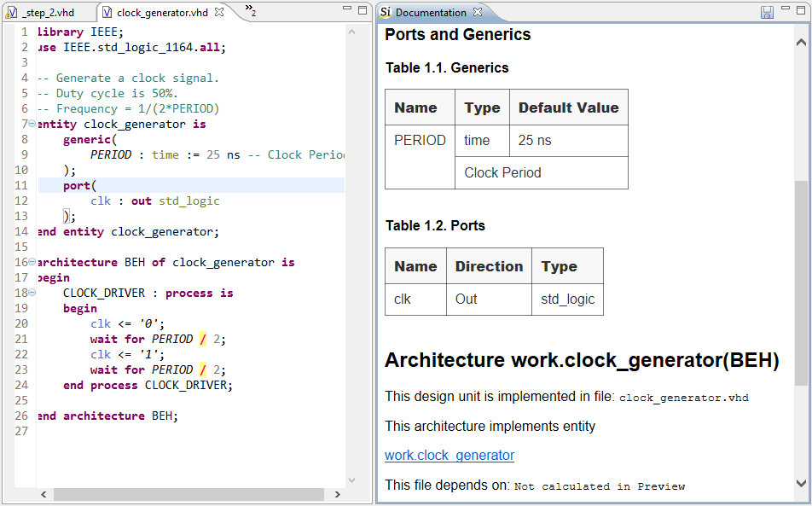Minimize the Documentation view
This screenshot has width=812, height=506.
pos(786,9)
